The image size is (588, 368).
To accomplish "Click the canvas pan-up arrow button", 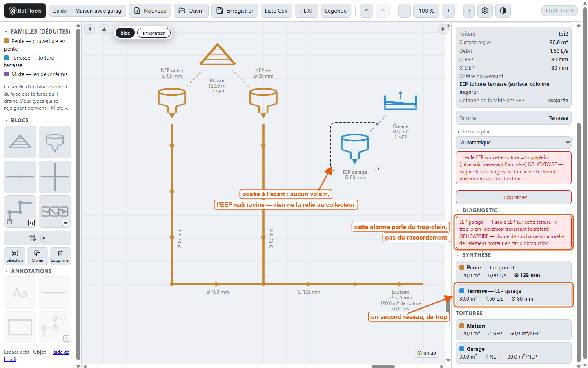I will coord(104,29).
